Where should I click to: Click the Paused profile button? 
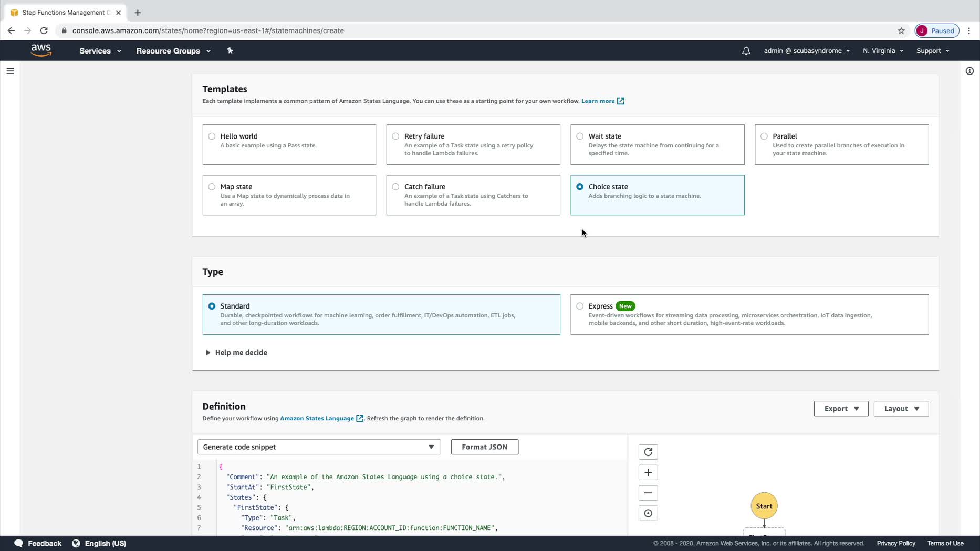click(x=937, y=30)
